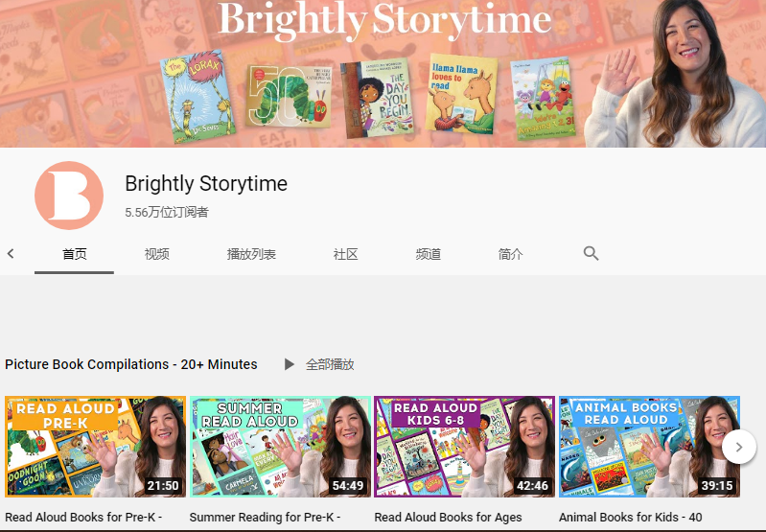Click the 全部播放 play all link
The image size is (766, 532).
click(x=330, y=364)
